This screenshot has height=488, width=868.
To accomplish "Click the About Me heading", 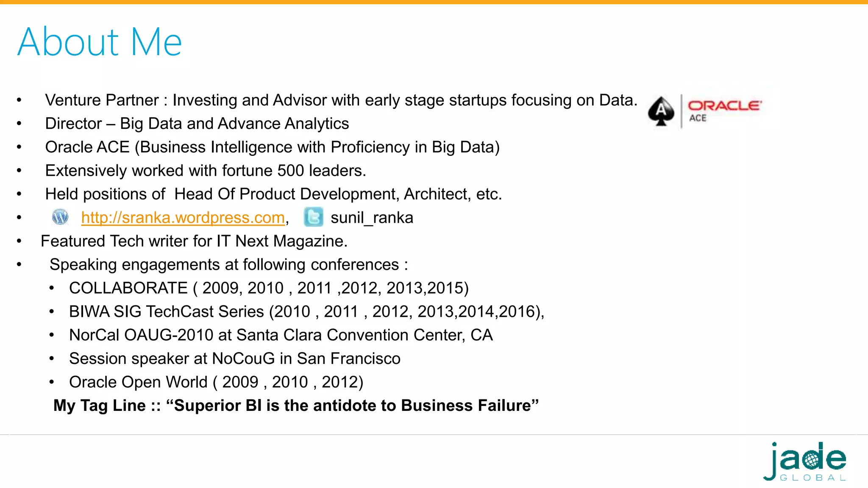I will click(x=100, y=42).
